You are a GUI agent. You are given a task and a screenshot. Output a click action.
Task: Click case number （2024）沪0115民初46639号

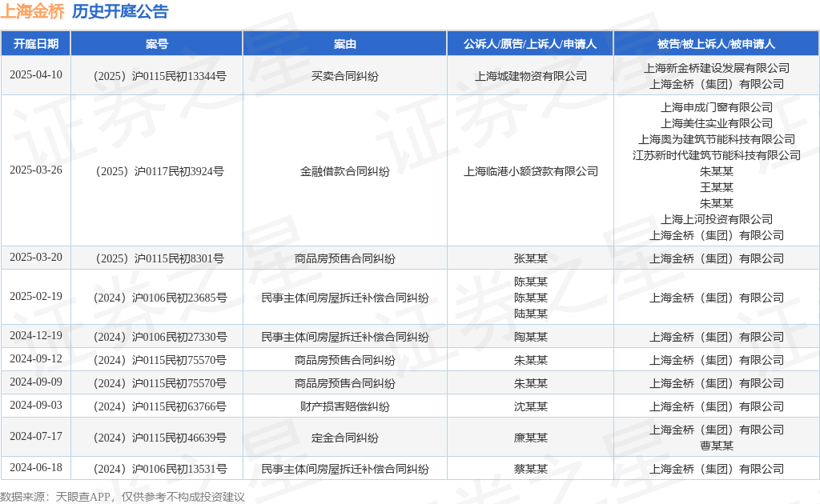(x=157, y=438)
